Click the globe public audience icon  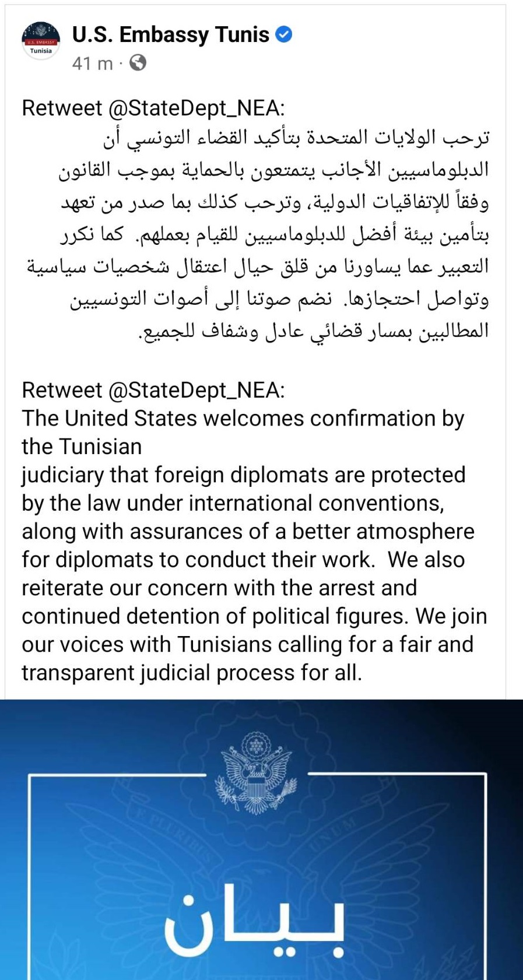(138, 62)
